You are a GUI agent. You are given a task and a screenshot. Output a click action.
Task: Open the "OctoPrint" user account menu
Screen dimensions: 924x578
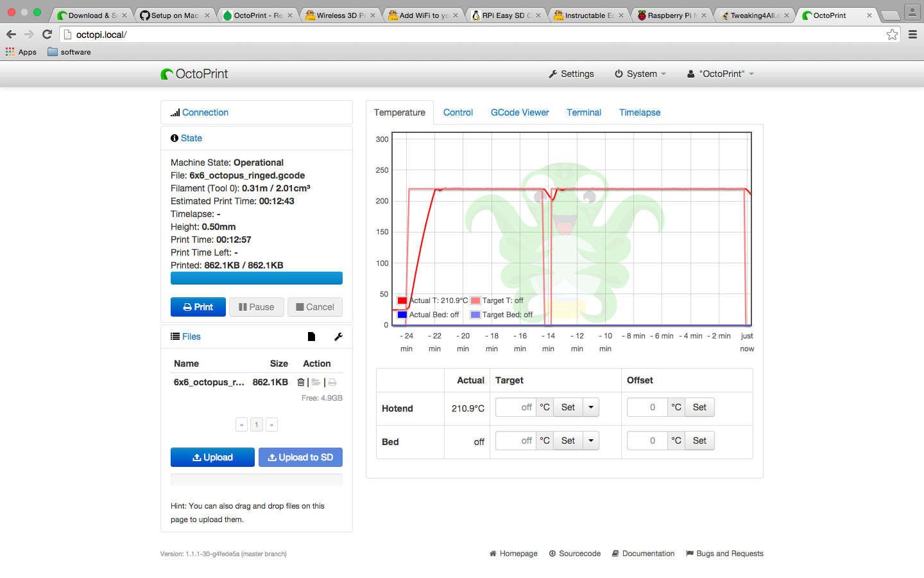[x=720, y=74]
